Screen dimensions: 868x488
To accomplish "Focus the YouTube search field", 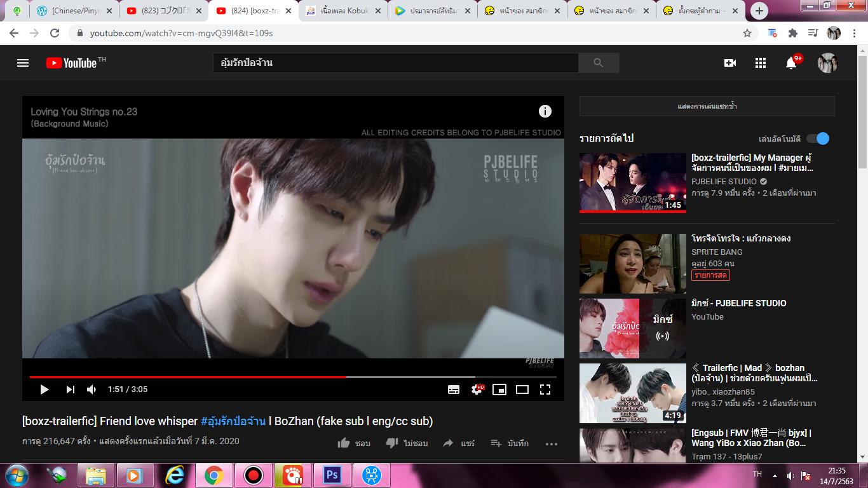I will (x=395, y=63).
